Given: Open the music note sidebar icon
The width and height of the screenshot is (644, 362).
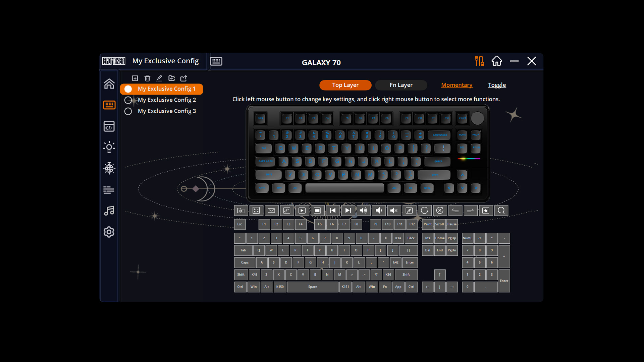Looking at the screenshot, I should (109, 211).
